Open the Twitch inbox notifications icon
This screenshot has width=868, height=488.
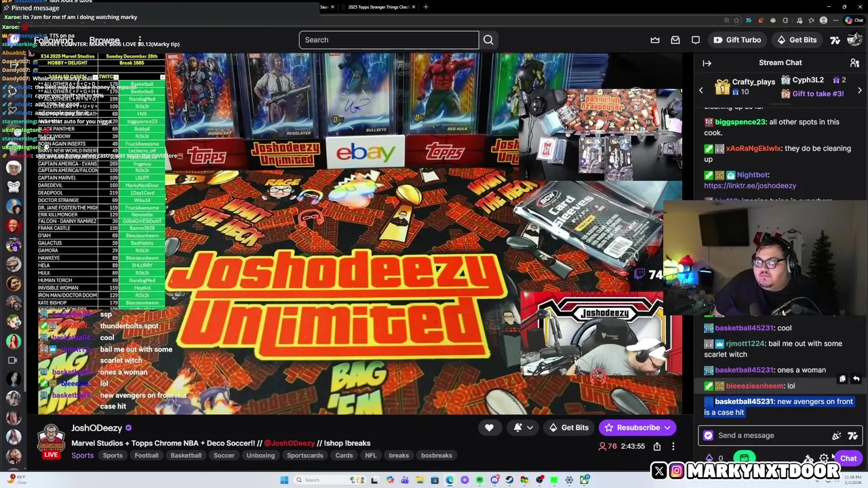pyautogui.click(x=675, y=40)
